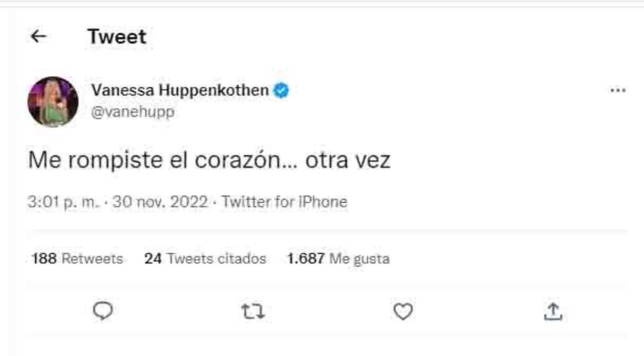Click the Tweet header title
The image size is (644, 356).
click(117, 36)
